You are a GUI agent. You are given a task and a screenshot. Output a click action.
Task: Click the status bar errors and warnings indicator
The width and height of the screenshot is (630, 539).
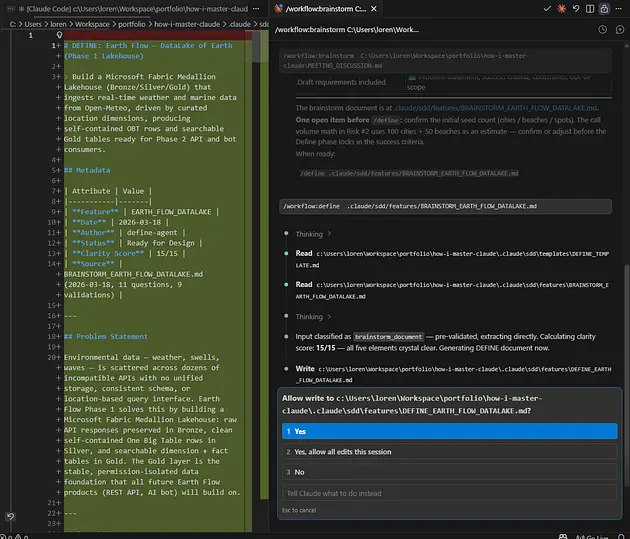14,536
